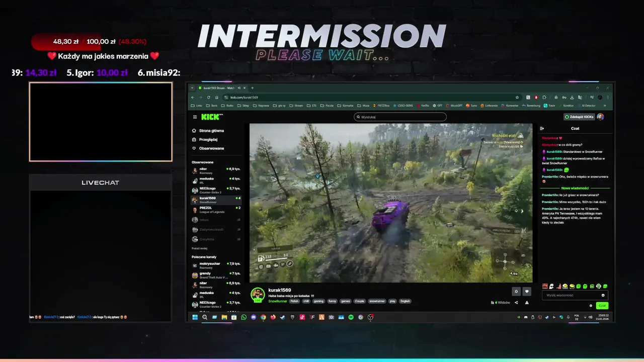Open the SnowRunner category link
644x362 pixels.
coord(277,301)
